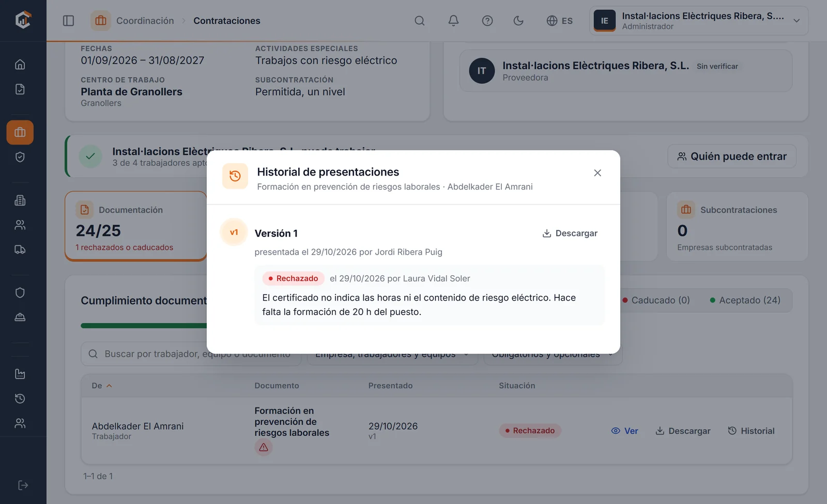The width and height of the screenshot is (827, 504).
Task: Click the app logo in the sidebar
Action: [x=23, y=20]
